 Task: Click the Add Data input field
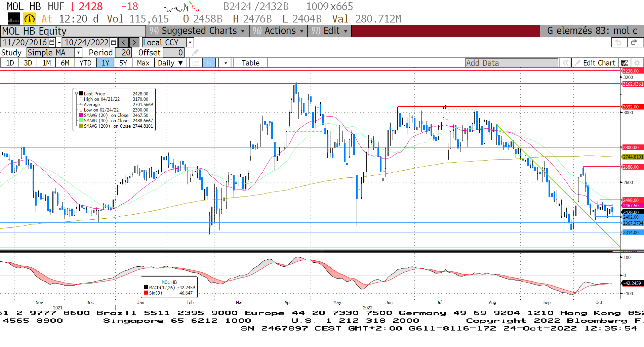click(x=512, y=63)
